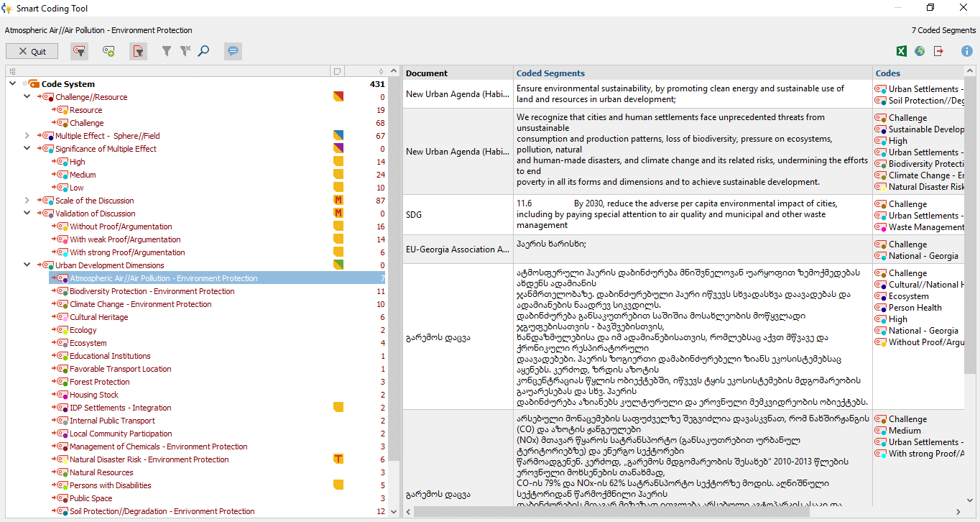The width and height of the screenshot is (980, 522).
Task: Open the memo on Significance of Multiple Effect
Action: (338, 149)
